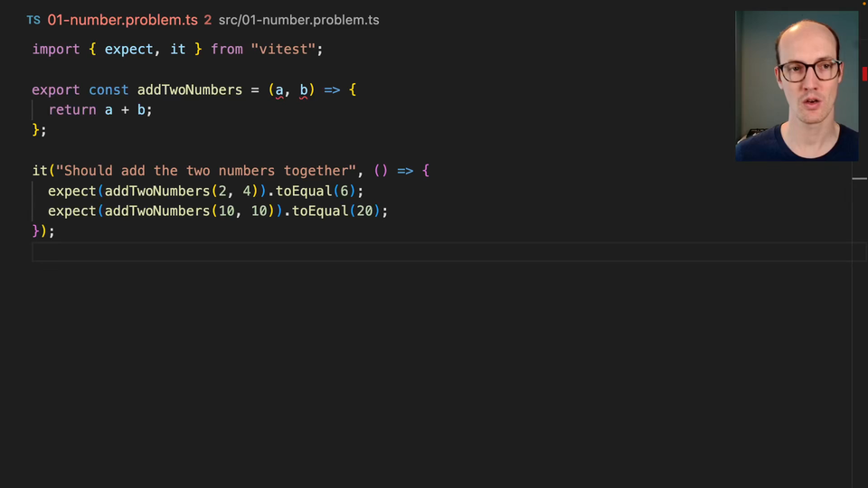Click the presenter webcam video thumbnail
This screenshot has width=868, height=488.
(797, 86)
